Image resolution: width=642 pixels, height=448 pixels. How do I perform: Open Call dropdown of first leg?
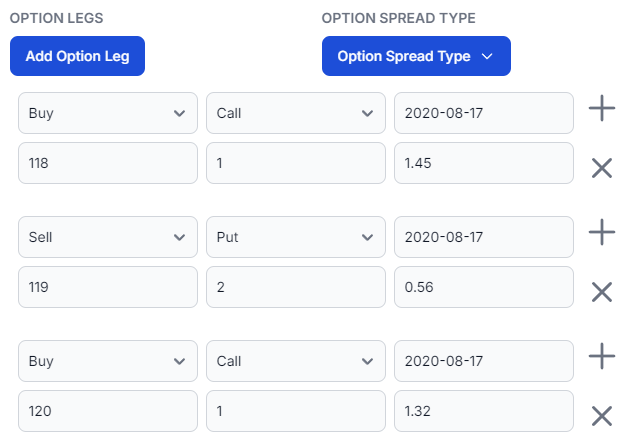(296, 113)
